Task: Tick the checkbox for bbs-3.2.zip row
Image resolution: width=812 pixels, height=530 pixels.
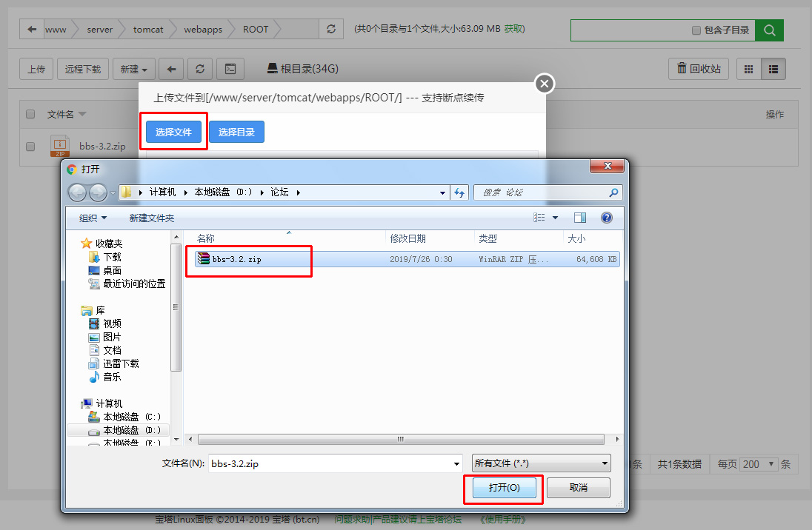Action: pos(30,147)
